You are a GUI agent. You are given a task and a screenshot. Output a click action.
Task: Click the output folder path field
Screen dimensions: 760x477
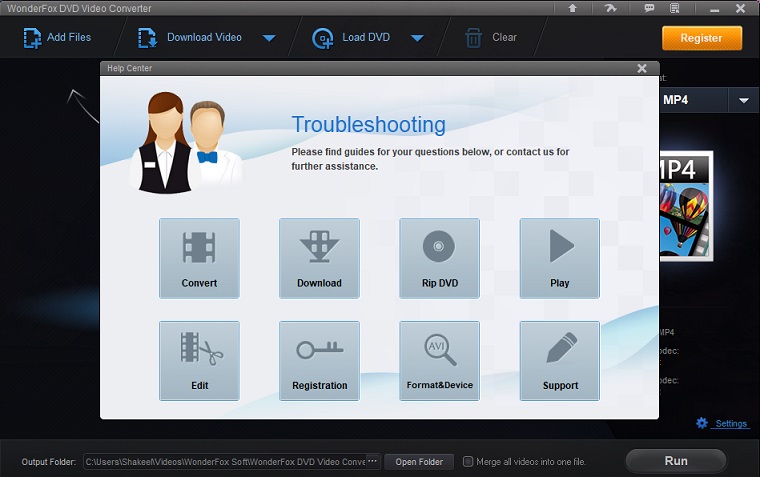click(x=224, y=461)
